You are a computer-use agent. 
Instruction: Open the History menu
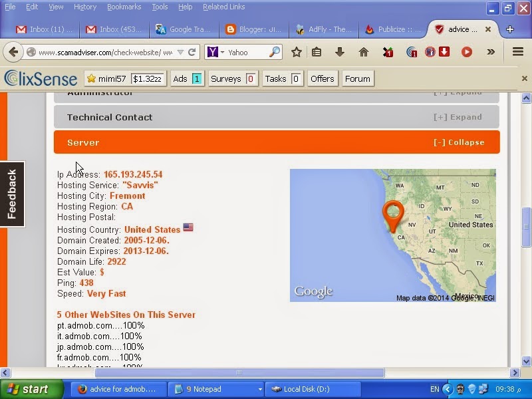point(85,7)
